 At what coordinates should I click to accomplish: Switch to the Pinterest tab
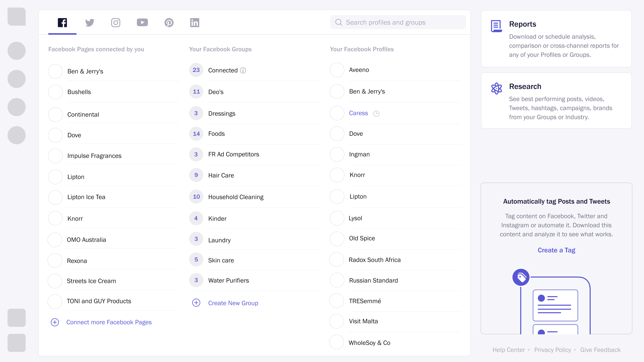tap(169, 23)
